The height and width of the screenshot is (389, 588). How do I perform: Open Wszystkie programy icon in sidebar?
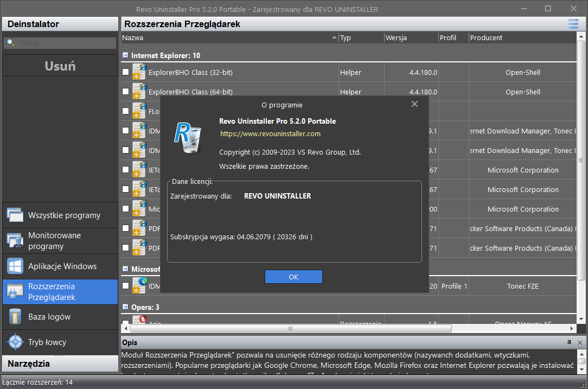pos(15,215)
